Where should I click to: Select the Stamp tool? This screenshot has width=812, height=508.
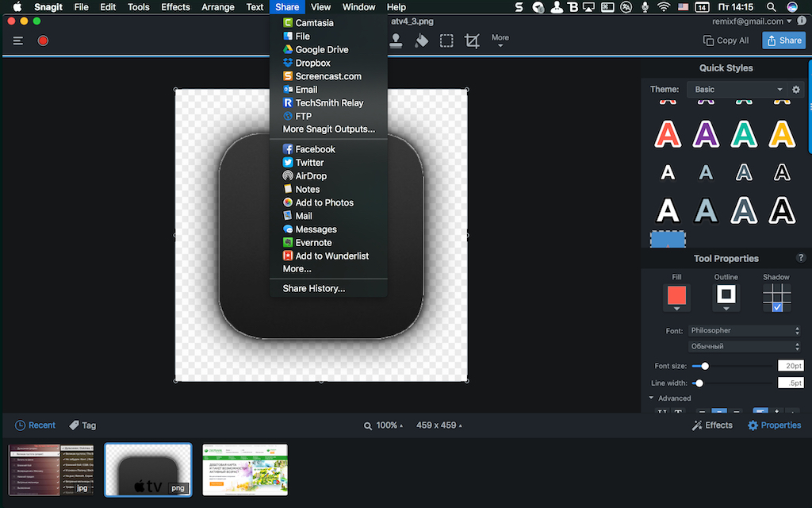396,40
